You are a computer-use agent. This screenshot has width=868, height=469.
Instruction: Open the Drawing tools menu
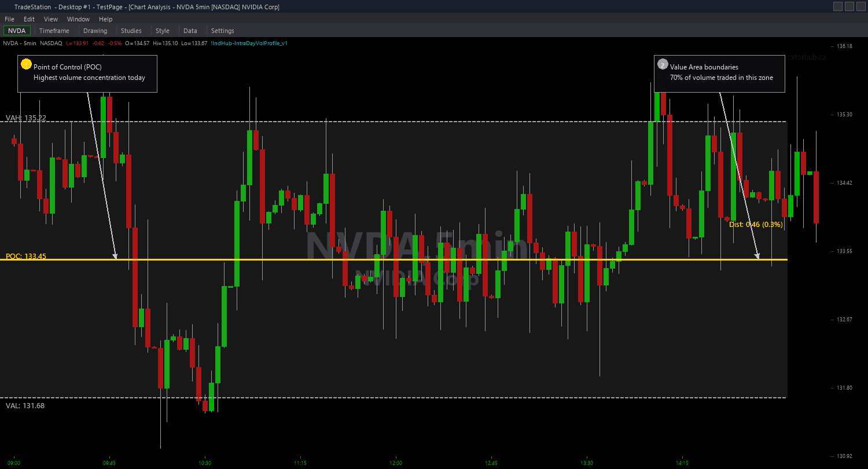coord(95,31)
